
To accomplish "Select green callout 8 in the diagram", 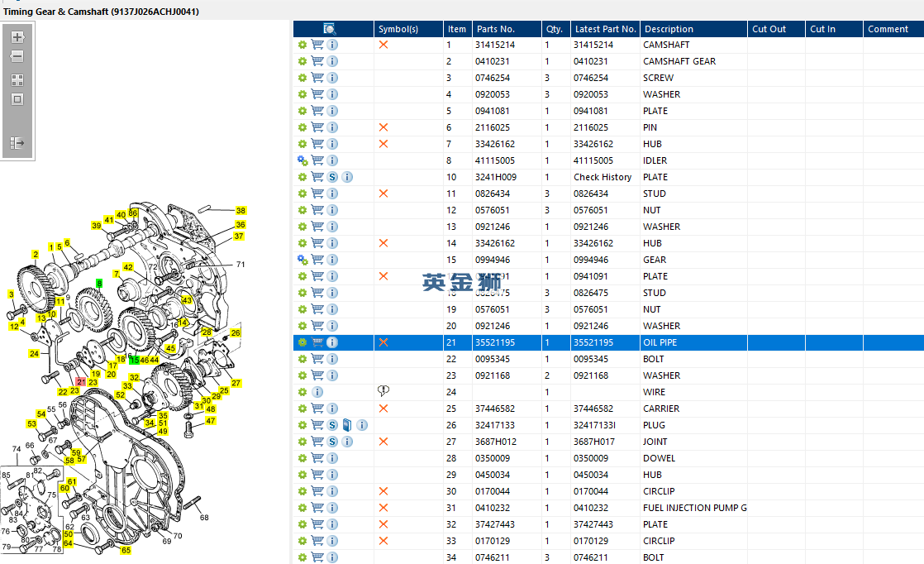I will 99,284.
